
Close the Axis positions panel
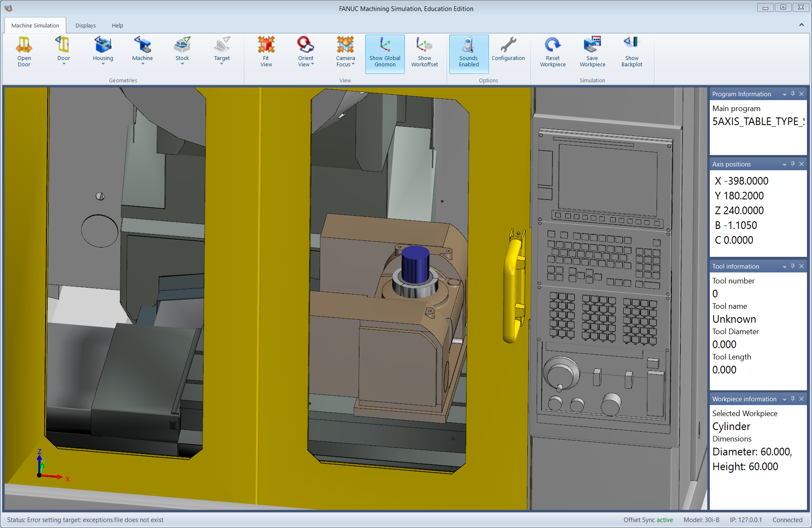pos(801,164)
